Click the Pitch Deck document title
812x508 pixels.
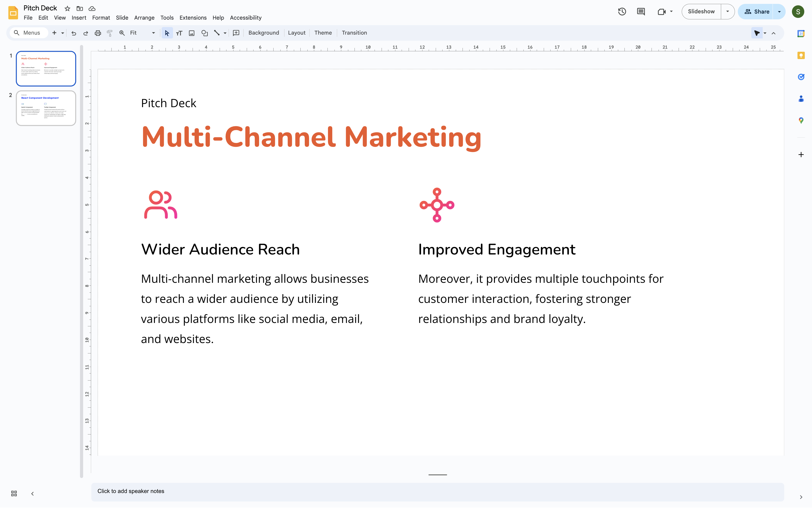tap(40, 8)
